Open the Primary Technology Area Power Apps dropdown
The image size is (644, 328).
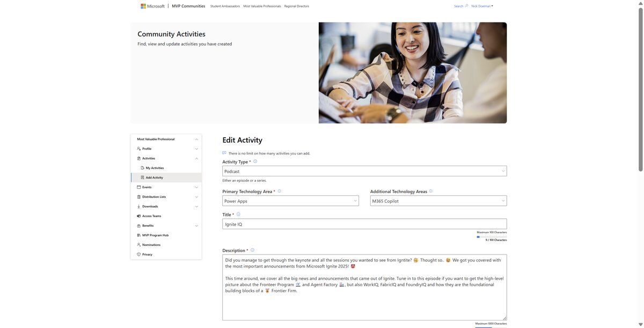[x=290, y=200]
